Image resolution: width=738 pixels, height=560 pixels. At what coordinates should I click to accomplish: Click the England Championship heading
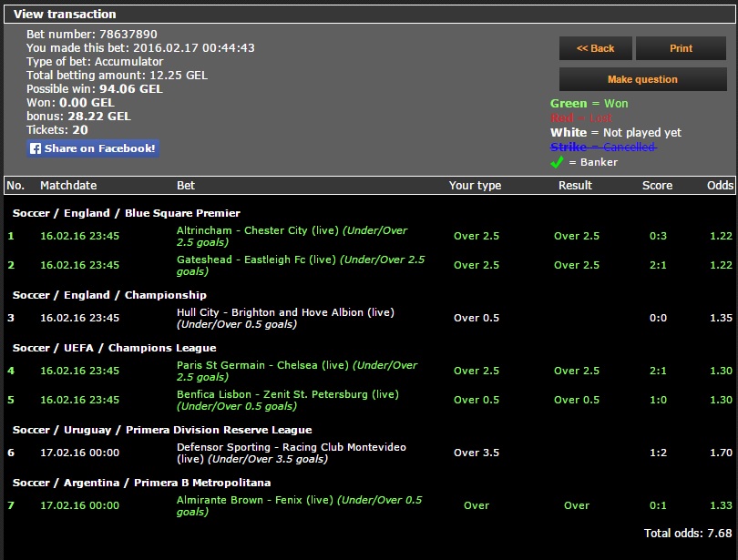click(x=109, y=295)
